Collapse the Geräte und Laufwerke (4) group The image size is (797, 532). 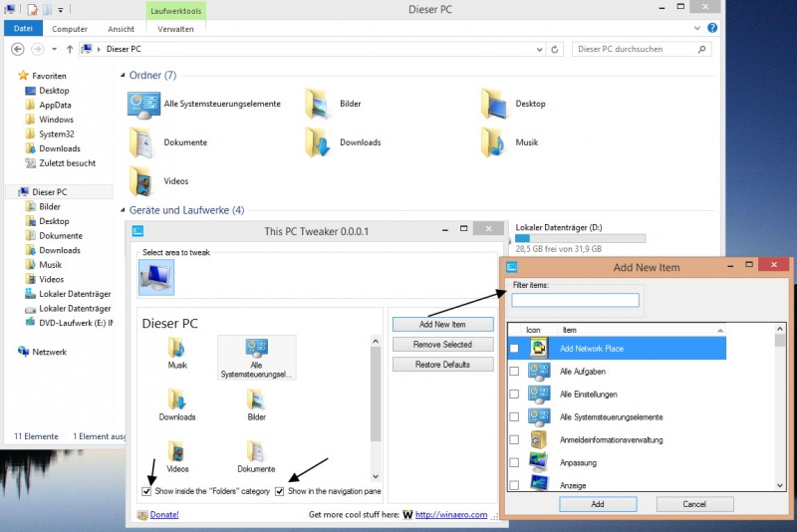[x=123, y=210]
